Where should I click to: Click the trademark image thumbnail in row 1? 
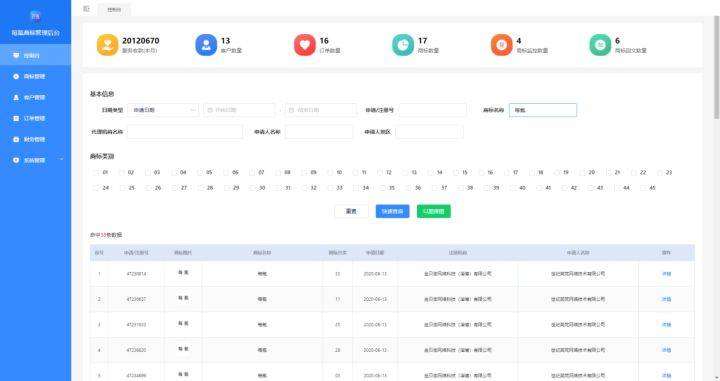coord(183,273)
